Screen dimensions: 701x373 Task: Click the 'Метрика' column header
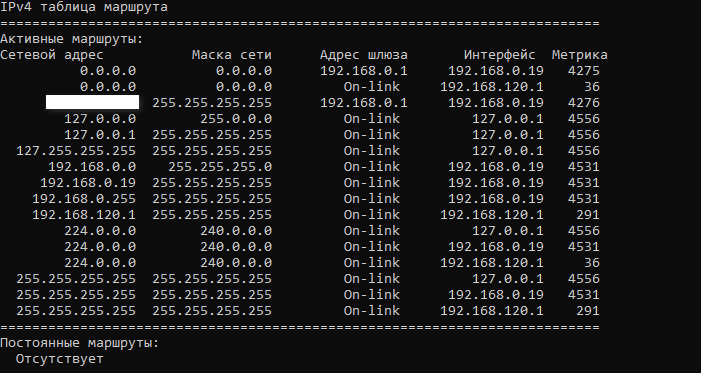pos(579,55)
